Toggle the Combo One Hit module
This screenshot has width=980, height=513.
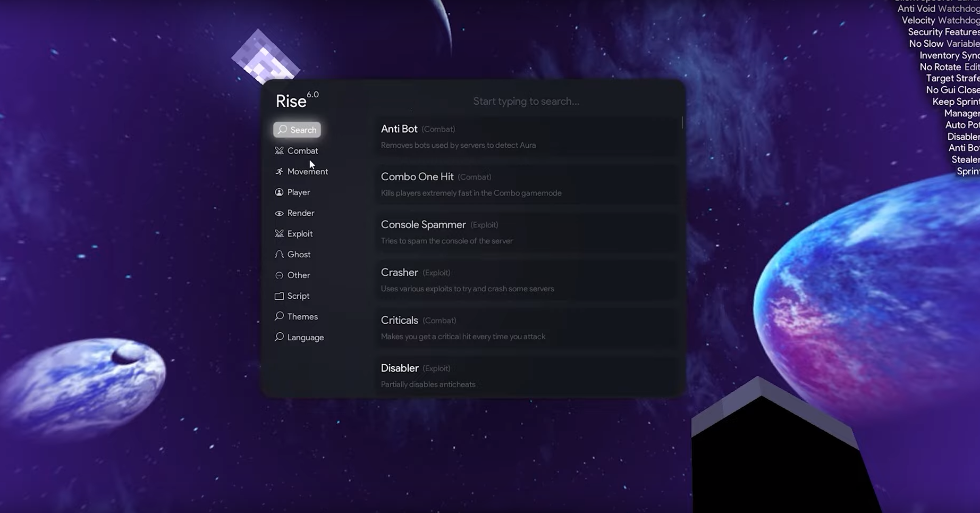coord(527,184)
